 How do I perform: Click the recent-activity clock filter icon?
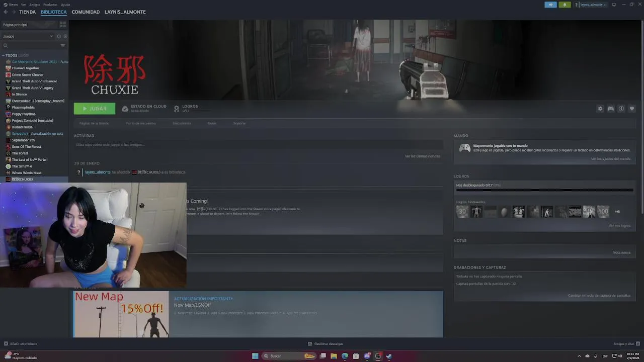59,36
